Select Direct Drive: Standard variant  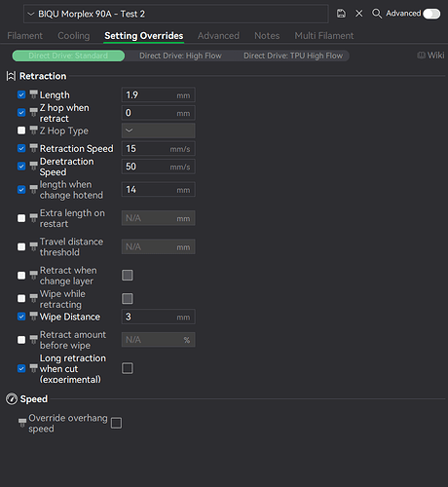[x=68, y=56]
